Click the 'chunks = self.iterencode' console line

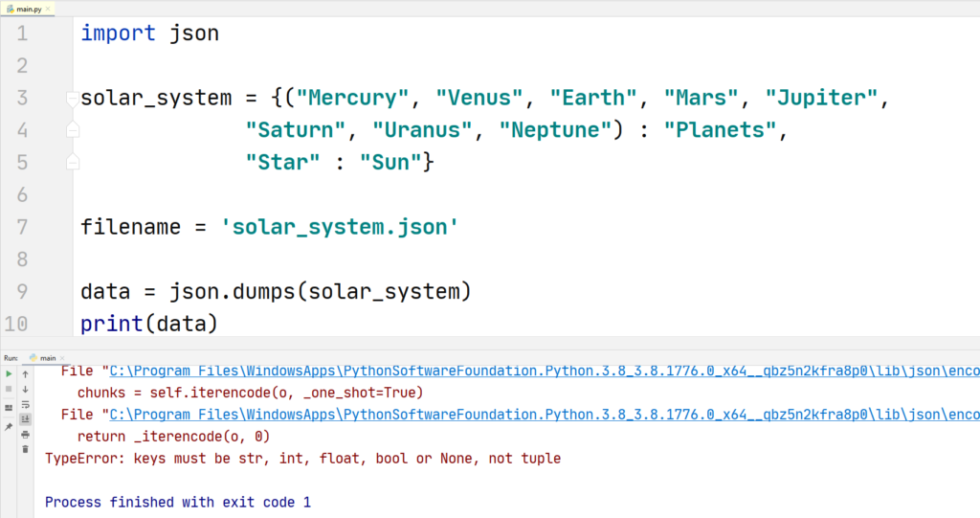[250, 393]
